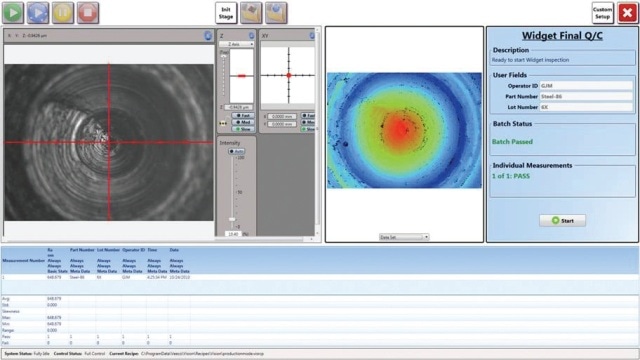The image size is (640, 360).
Task: Click the Part Number column header in results table
Action: [x=82, y=250]
